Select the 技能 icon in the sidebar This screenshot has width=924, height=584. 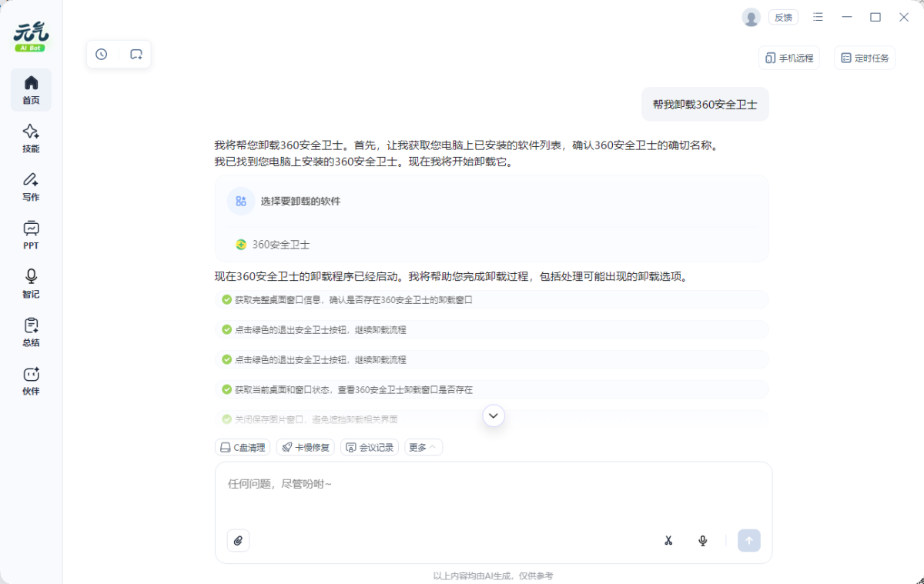pyautogui.click(x=31, y=138)
